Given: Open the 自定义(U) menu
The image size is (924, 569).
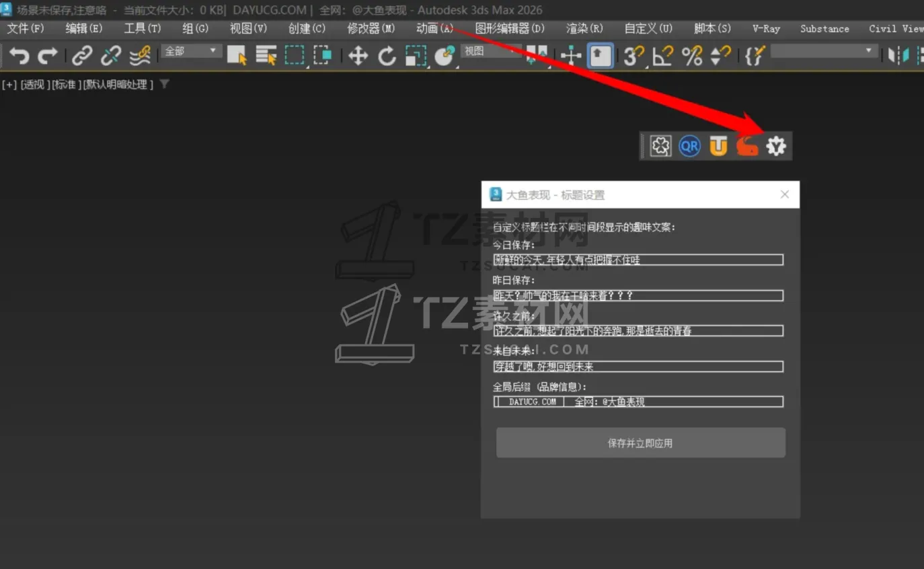Looking at the screenshot, I should (x=648, y=28).
